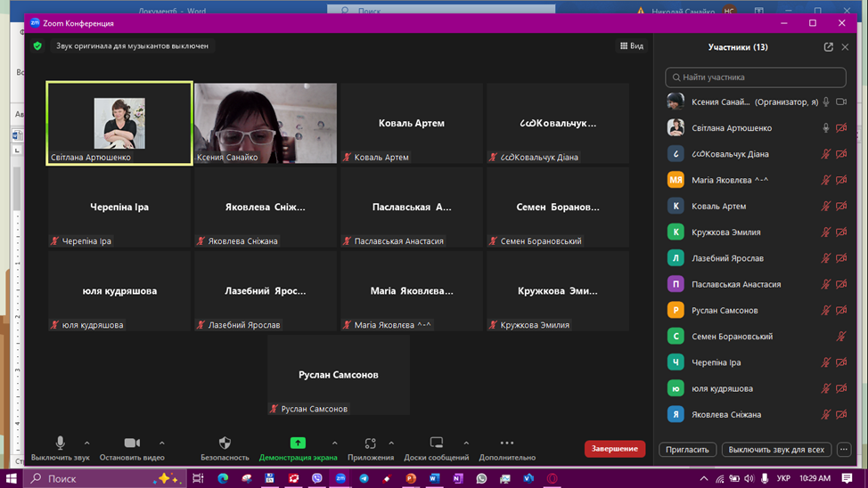Open WhatsApp from taskbar
The image size is (868, 488).
click(481, 478)
